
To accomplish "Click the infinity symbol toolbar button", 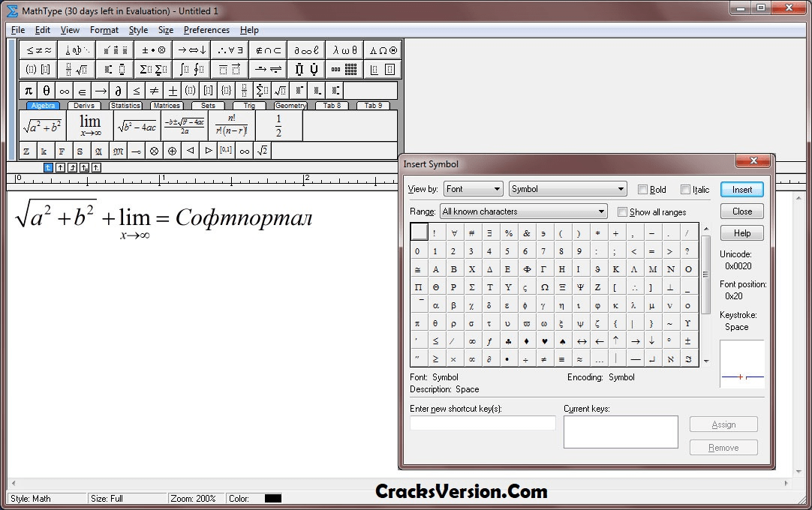I will [62, 90].
